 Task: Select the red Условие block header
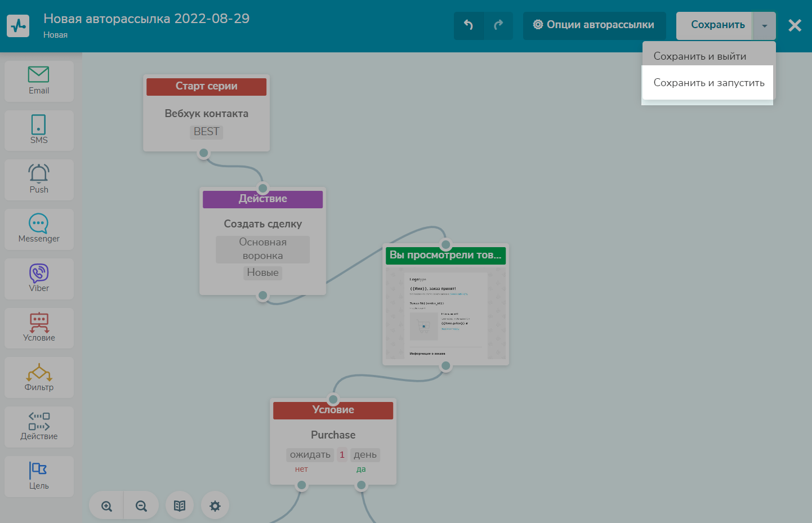pyautogui.click(x=333, y=410)
